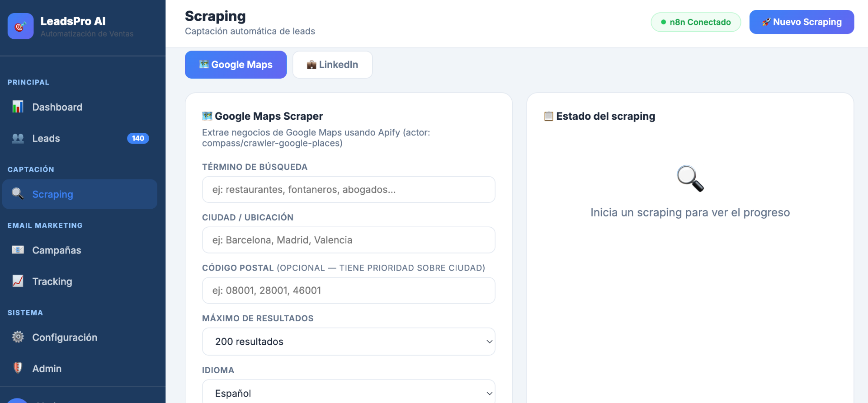This screenshot has width=868, height=403.
Task: Click the Dashboard bar chart icon
Action: click(18, 107)
